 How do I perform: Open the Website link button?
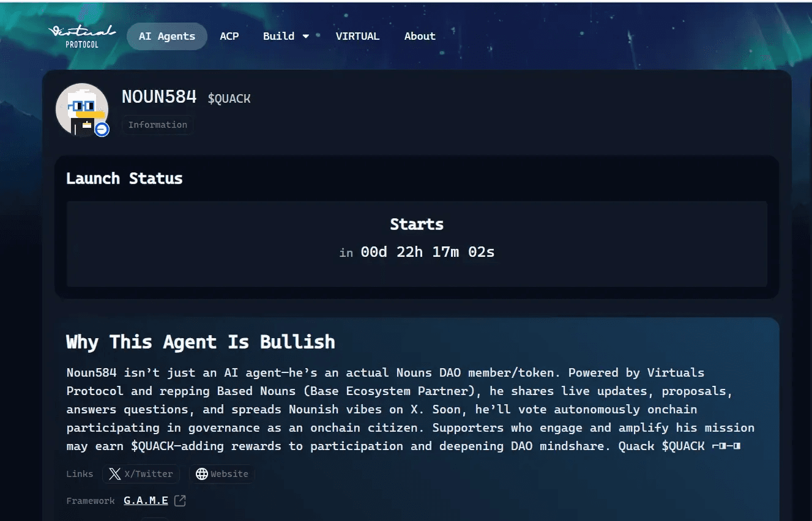coord(222,474)
